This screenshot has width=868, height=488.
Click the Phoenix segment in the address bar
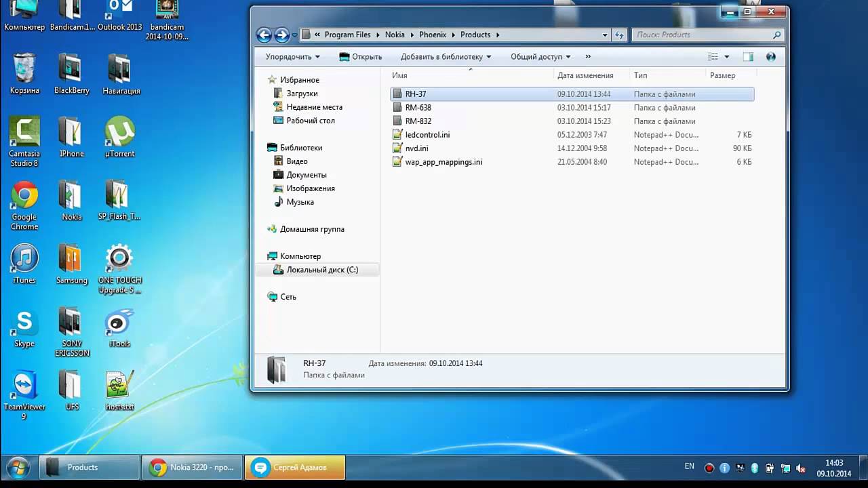[433, 35]
